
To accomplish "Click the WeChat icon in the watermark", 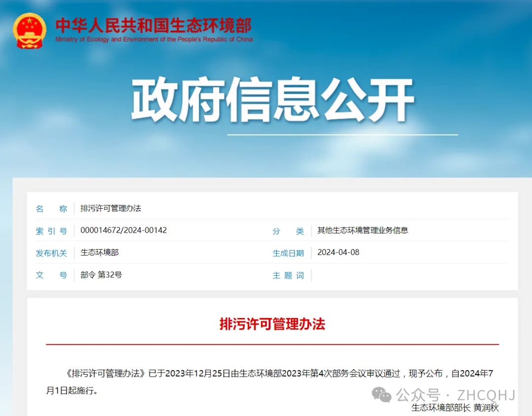I will [x=382, y=394].
